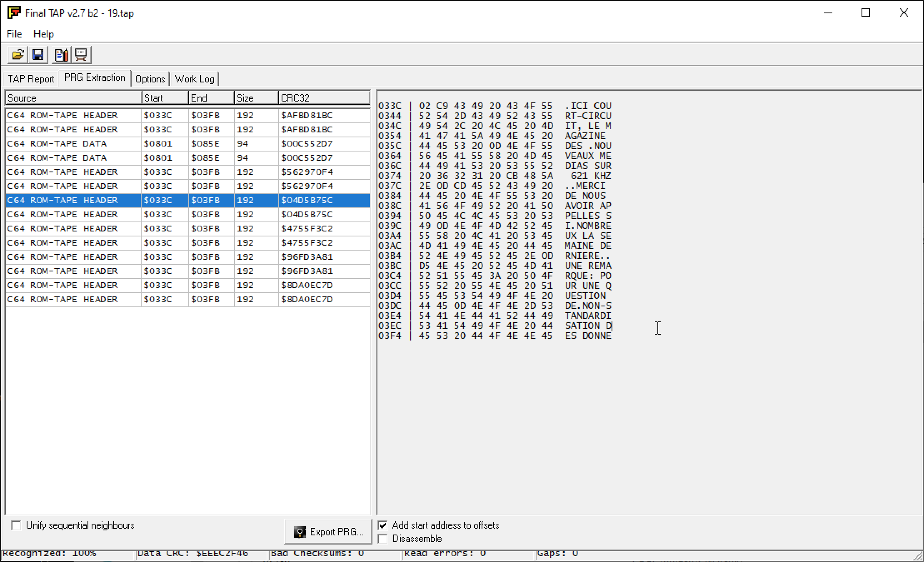
Task: Uncheck Add start address to offsets
Action: [383, 525]
